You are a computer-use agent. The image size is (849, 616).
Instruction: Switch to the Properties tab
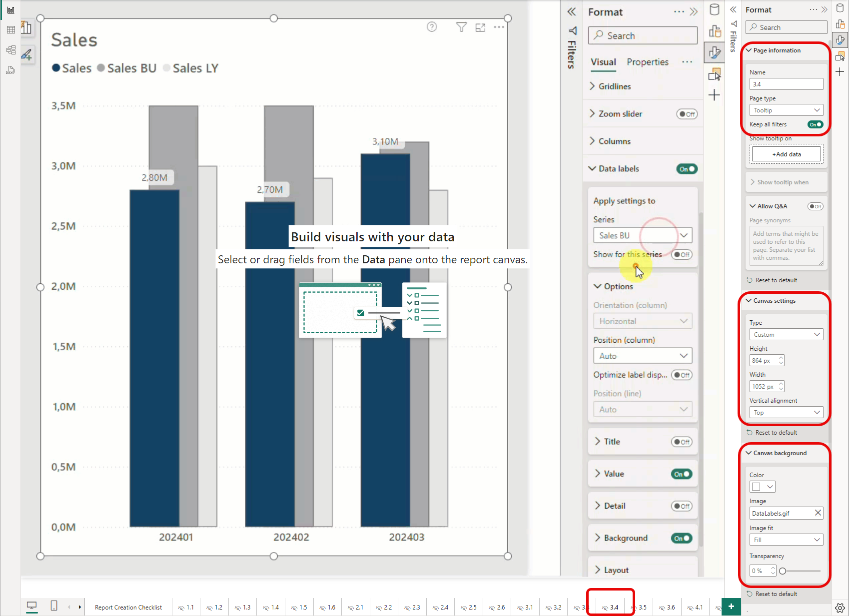(x=648, y=62)
